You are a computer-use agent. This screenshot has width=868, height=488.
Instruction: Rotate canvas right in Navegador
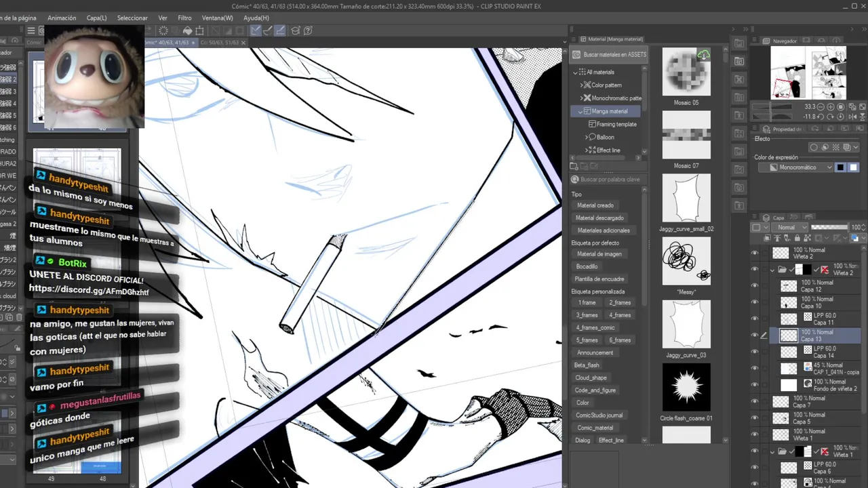(x=830, y=117)
